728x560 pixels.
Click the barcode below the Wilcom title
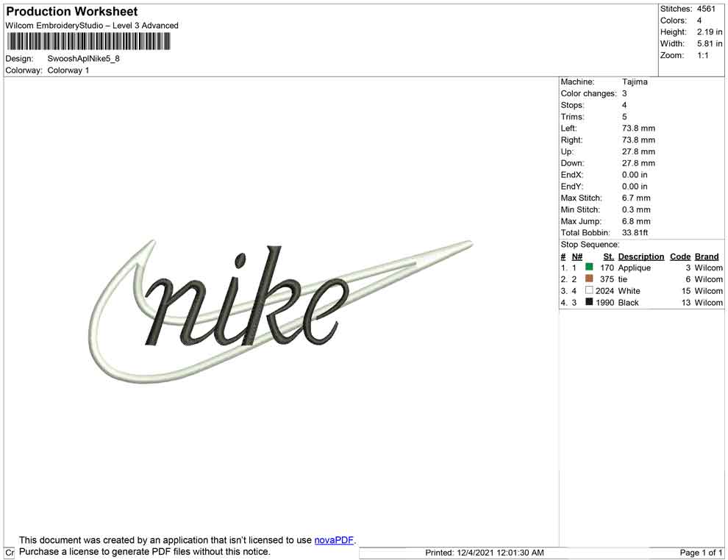[88, 42]
